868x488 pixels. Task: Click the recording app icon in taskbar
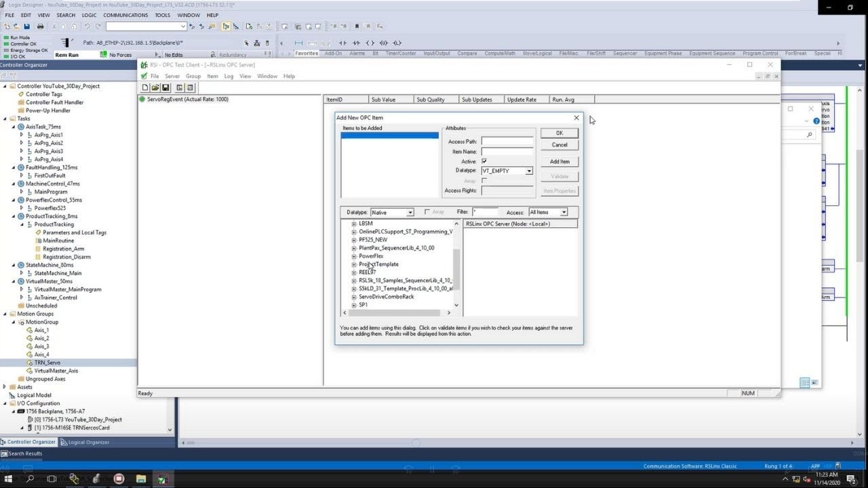tap(119, 479)
